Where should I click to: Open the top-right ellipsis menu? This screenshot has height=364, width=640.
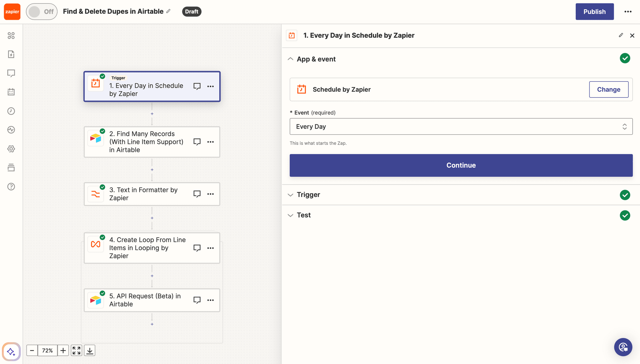[x=628, y=12]
